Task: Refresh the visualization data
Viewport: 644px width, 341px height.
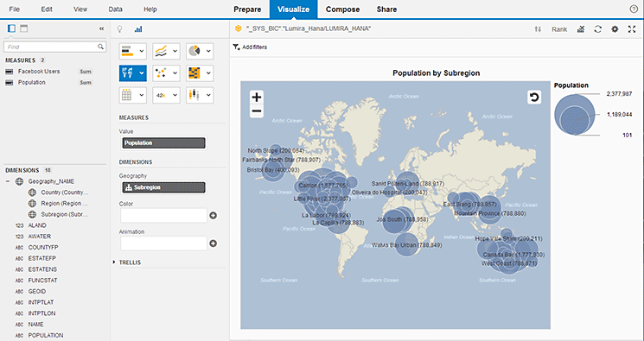Action: 598,29
